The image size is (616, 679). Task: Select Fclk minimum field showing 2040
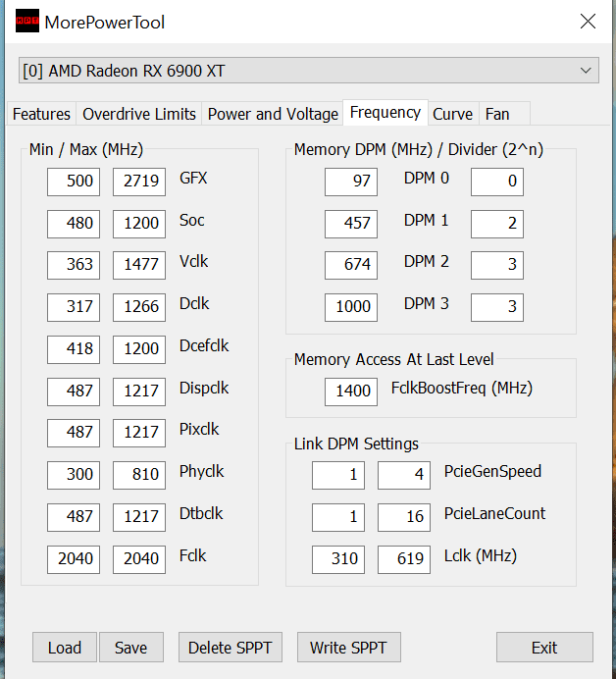pos(74,559)
